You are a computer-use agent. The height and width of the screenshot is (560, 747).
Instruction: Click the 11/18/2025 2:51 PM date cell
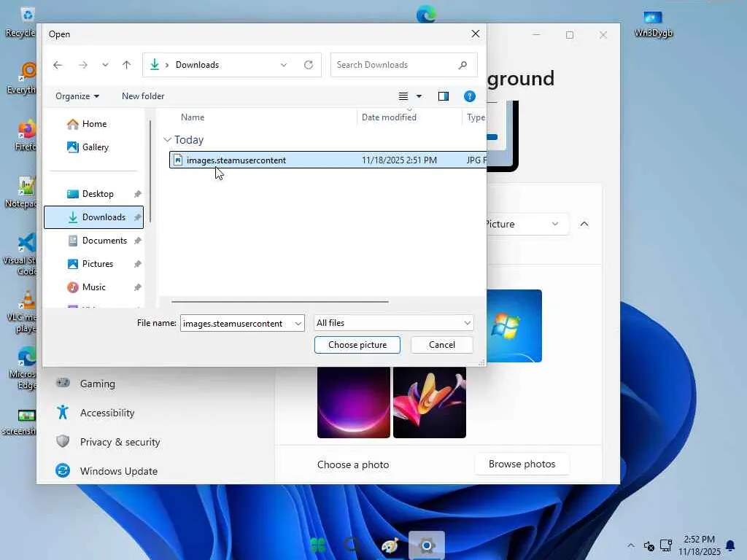(399, 160)
